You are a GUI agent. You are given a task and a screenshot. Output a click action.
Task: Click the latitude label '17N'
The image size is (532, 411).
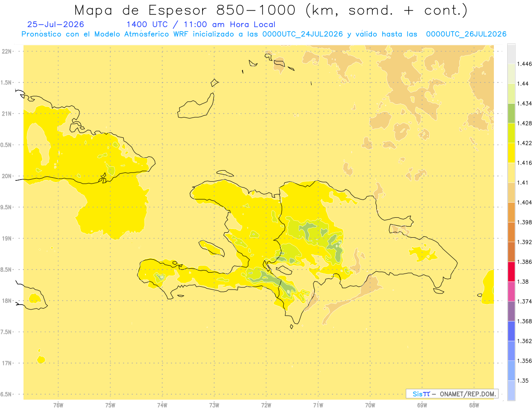(x=6, y=363)
